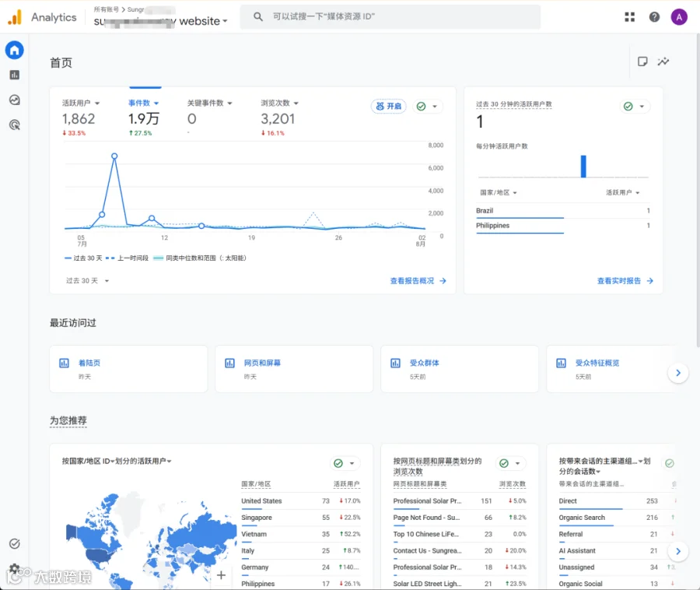The image size is (700, 590).
Task: Click 着陆页 report card icon
Action: pyautogui.click(x=64, y=363)
